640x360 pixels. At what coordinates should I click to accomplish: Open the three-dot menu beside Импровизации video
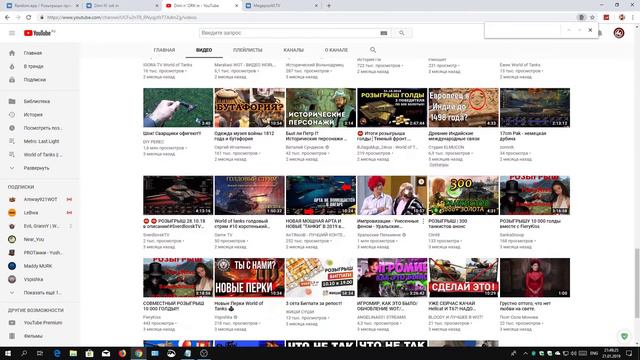point(423,222)
